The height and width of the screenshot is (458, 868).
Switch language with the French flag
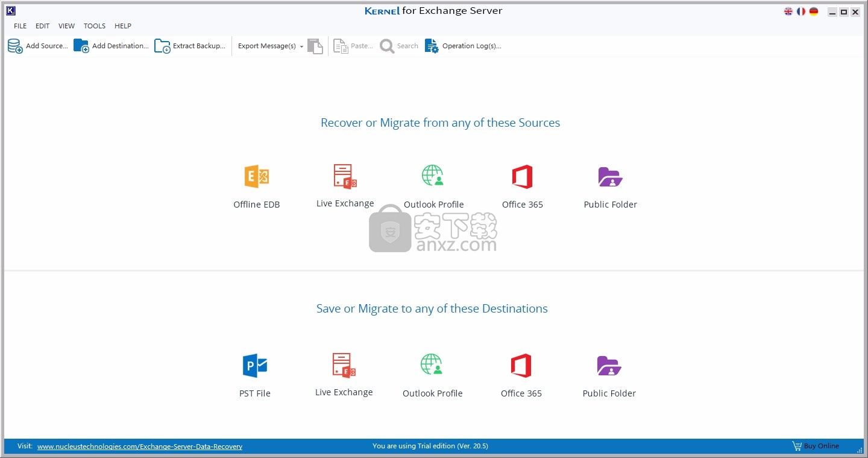coord(801,11)
